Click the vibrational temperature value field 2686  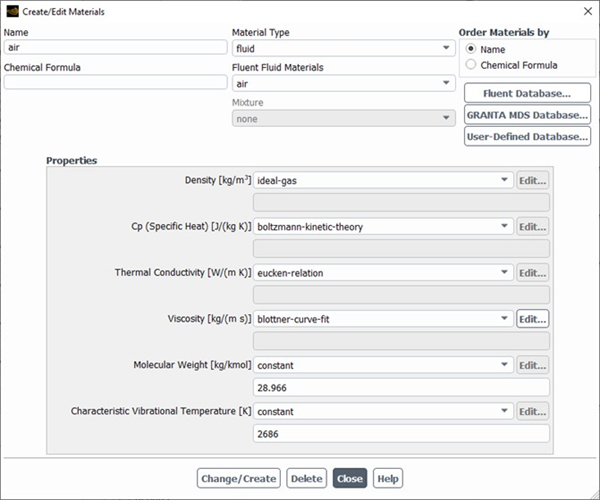pyautogui.click(x=401, y=434)
